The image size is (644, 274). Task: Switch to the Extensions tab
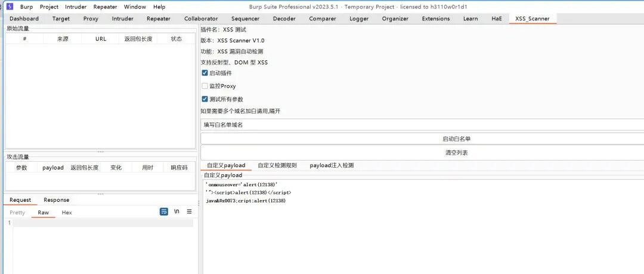436,19
